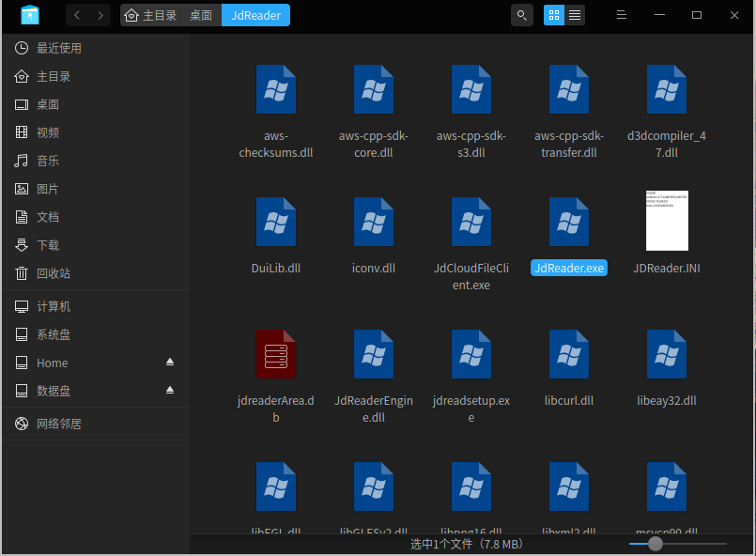Click the file manager app icon
Image resolution: width=756 pixels, height=556 pixels.
[30, 15]
